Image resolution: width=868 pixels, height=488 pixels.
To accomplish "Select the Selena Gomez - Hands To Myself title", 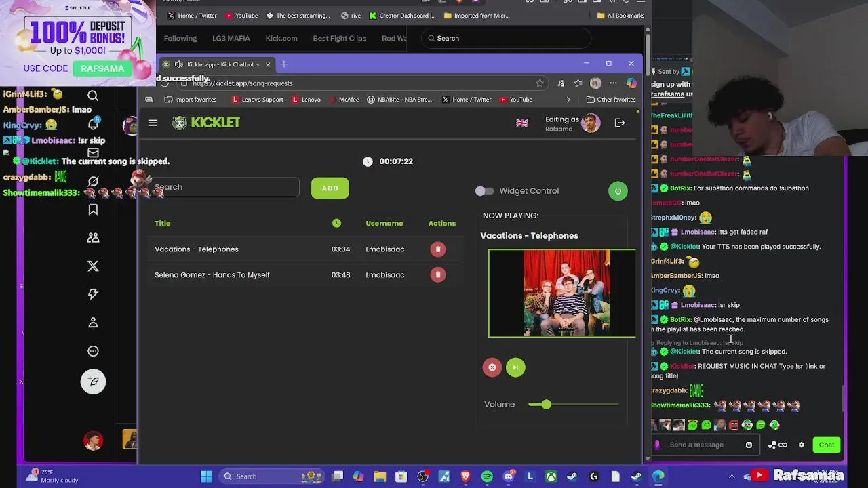I will (212, 274).
